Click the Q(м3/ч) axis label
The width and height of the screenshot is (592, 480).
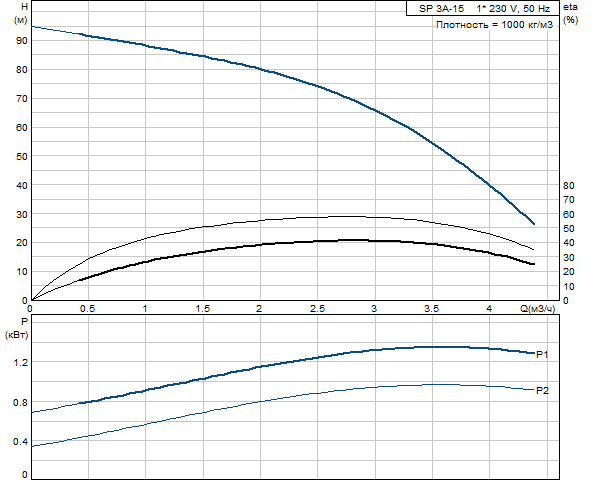[538, 309]
